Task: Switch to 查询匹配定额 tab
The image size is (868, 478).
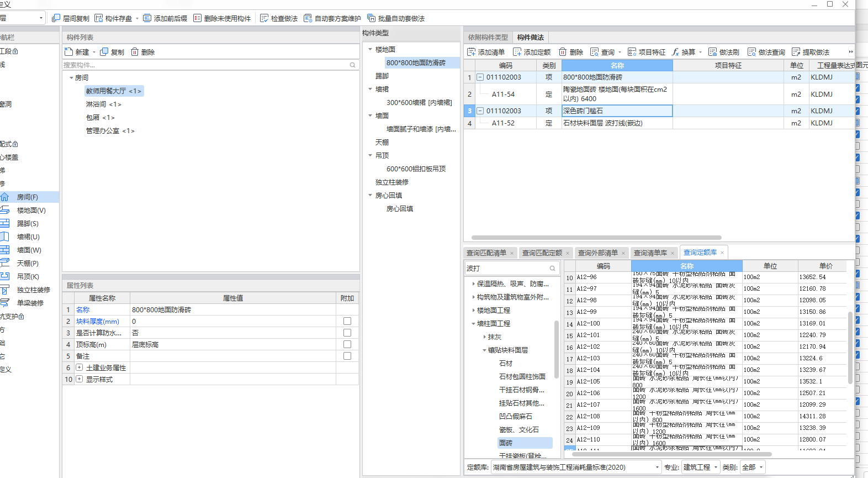Action: coord(542,253)
